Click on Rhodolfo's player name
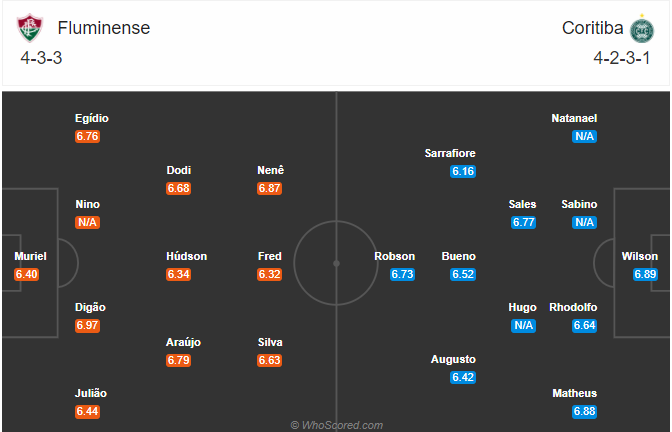 coord(573,307)
